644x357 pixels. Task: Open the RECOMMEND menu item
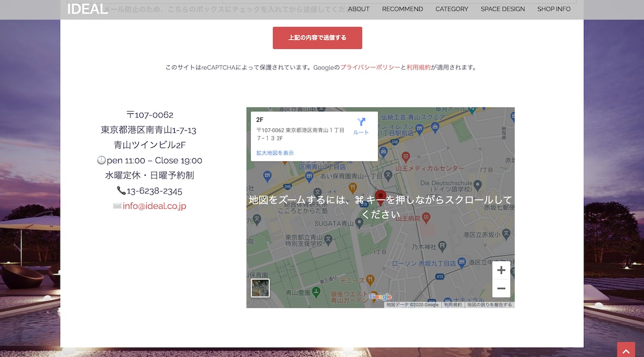pos(402,9)
